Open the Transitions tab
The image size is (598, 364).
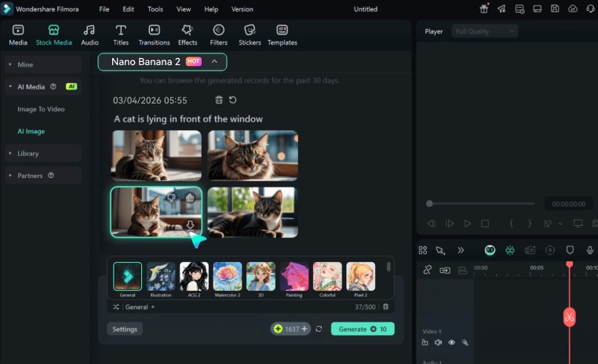(x=154, y=35)
